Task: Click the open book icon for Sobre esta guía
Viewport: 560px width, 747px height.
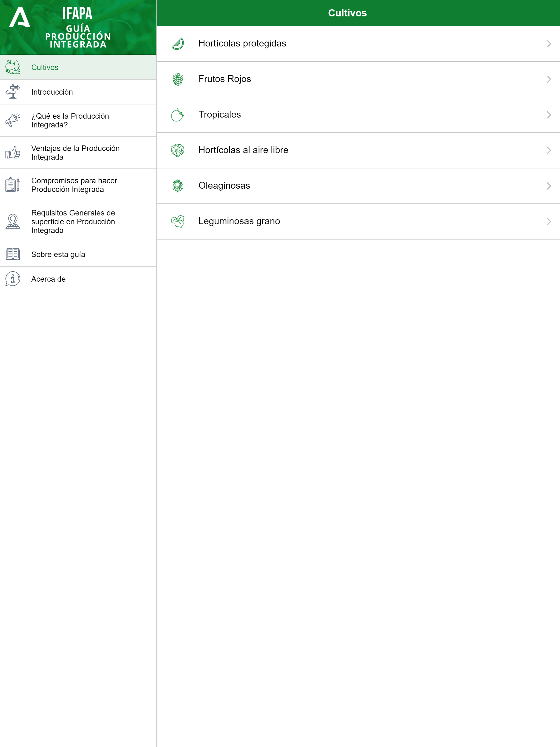Action: click(13, 254)
